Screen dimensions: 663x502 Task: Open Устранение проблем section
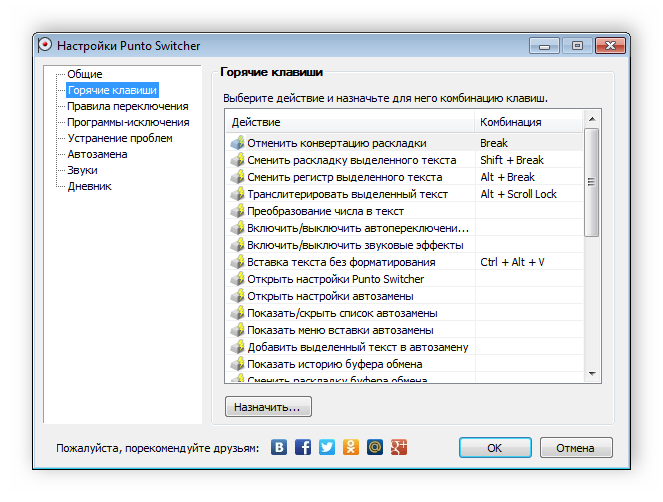point(120,138)
